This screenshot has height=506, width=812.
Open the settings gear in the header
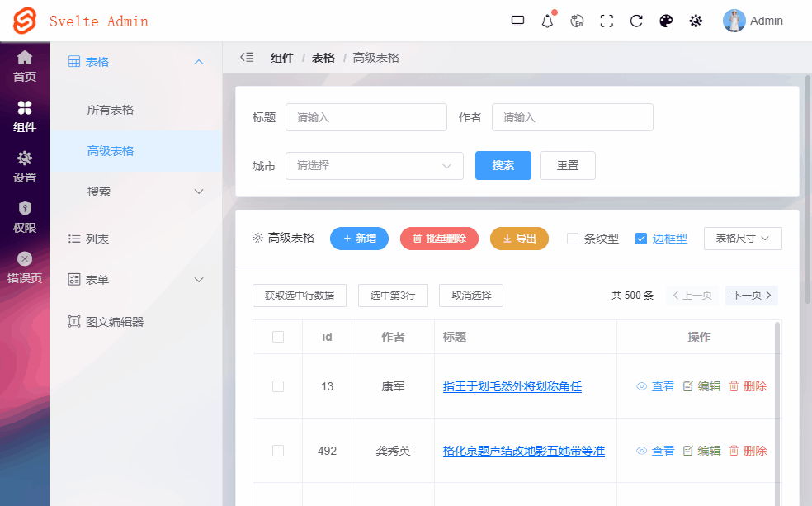click(696, 21)
